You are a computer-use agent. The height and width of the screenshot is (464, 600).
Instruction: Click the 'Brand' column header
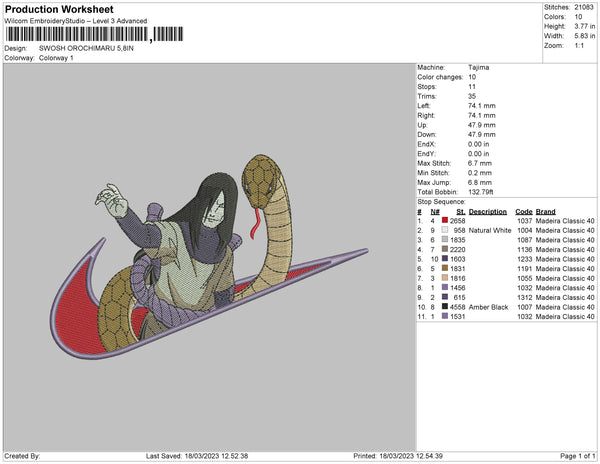click(x=545, y=212)
